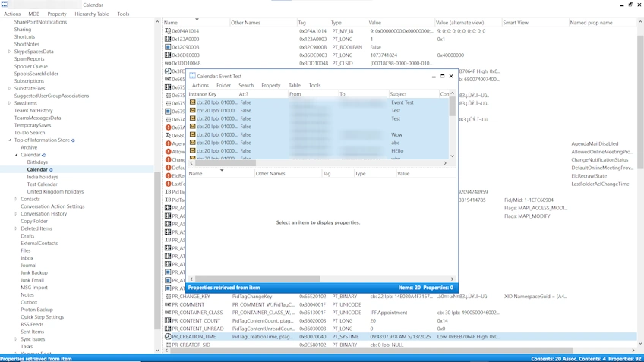
Task: Collapse Top of Information Store node
Action: pos(10,140)
